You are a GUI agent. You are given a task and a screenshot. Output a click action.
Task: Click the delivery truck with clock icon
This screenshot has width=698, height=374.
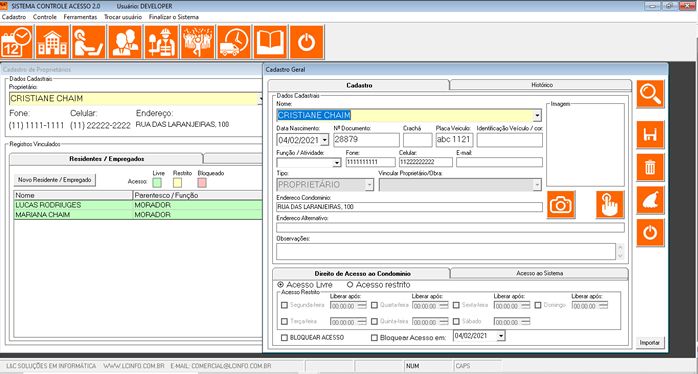coord(234,42)
